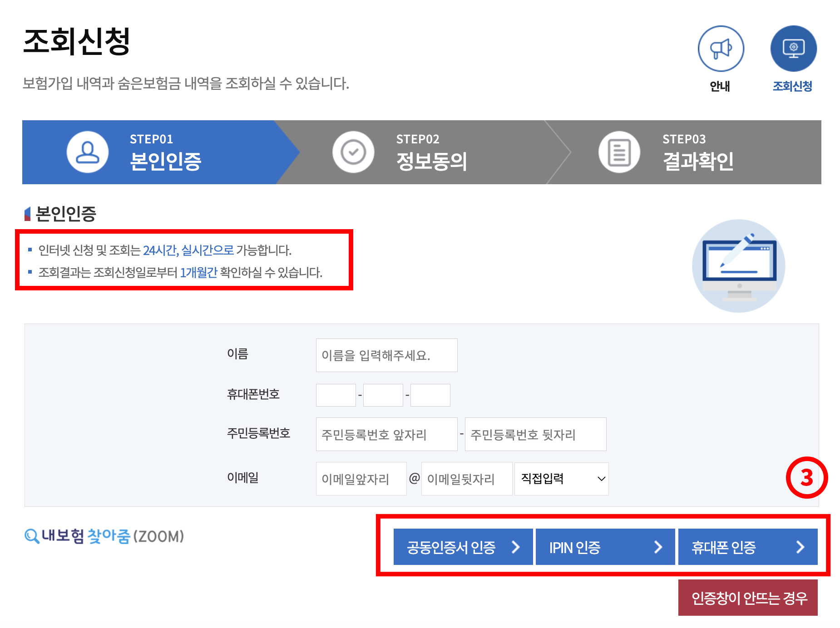The height and width of the screenshot is (628, 840).
Task: Select the STEP01 person icon
Action: (88, 152)
